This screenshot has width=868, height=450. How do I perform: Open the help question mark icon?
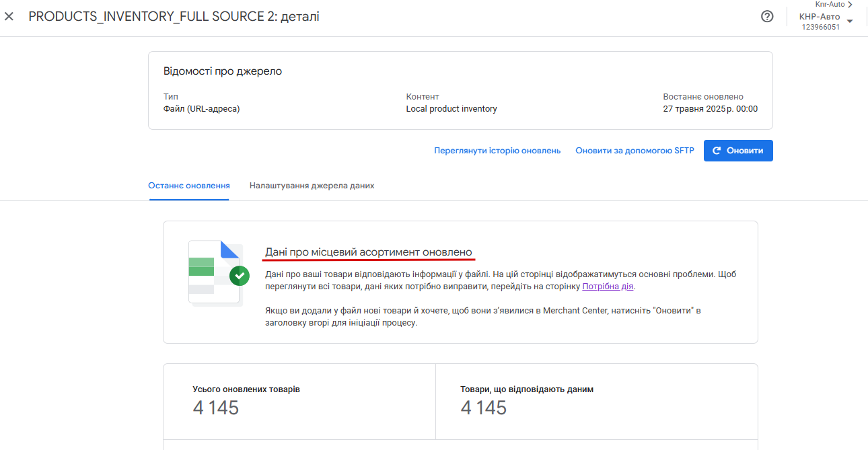767,17
